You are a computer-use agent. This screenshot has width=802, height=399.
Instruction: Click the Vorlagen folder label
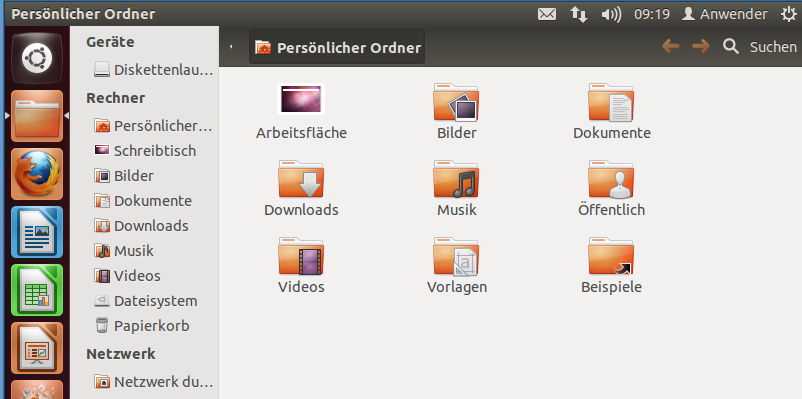pyautogui.click(x=457, y=287)
